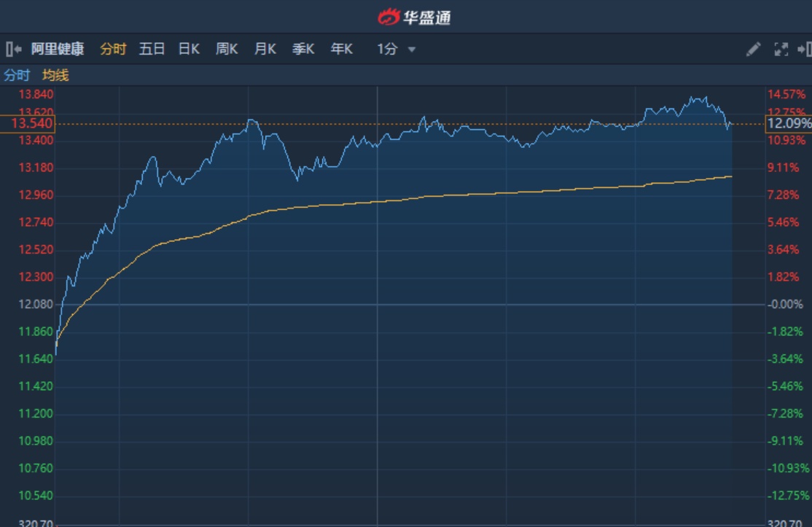Toggle the 分时 line legend

coord(17,75)
